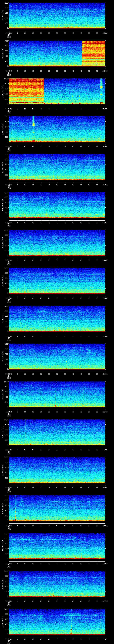The width and height of the screenshot is (114, 644).
Task: Click the vertical line near 45 seconds in the 22:58 panel
Action: [x=81, y=546]
